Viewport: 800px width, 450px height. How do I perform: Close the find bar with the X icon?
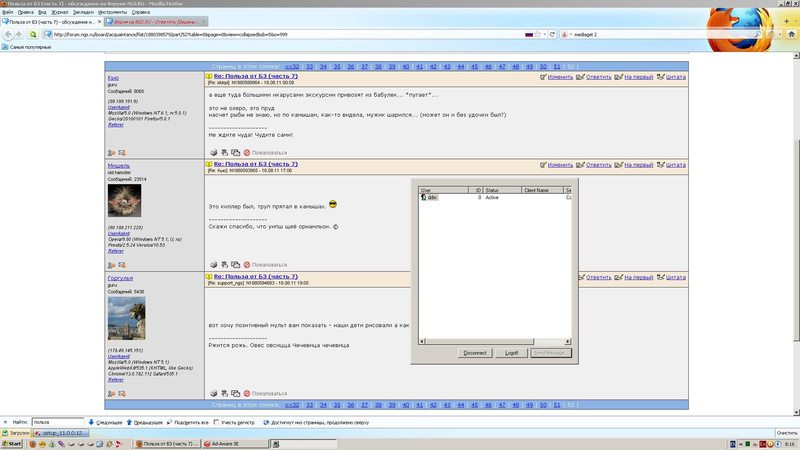click(5, 422)
